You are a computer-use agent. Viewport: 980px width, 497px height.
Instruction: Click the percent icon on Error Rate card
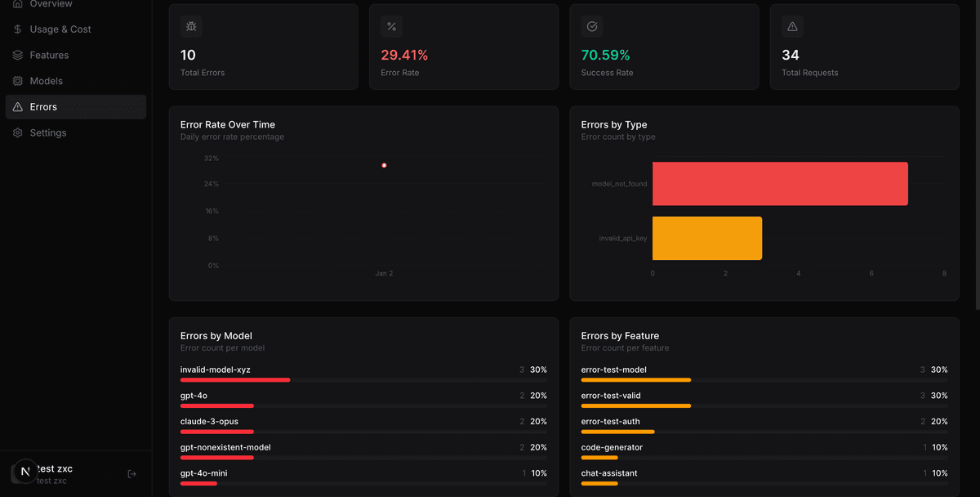click(391, 26)
